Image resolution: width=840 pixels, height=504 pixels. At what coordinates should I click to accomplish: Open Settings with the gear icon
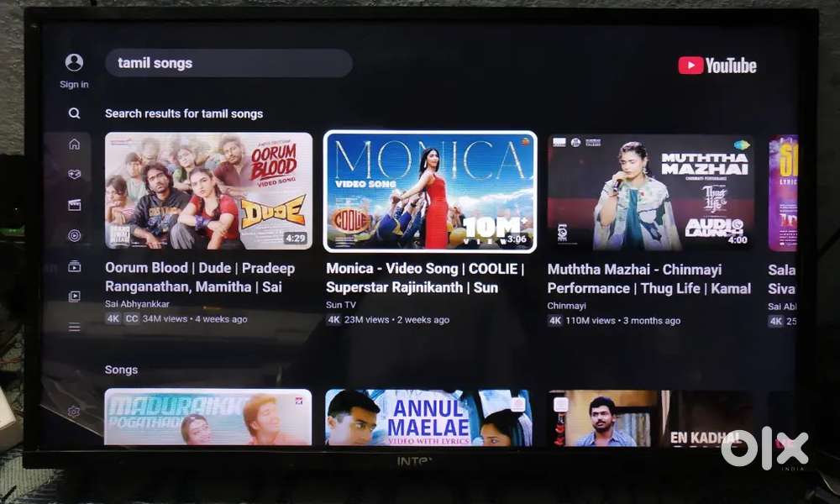74,411
